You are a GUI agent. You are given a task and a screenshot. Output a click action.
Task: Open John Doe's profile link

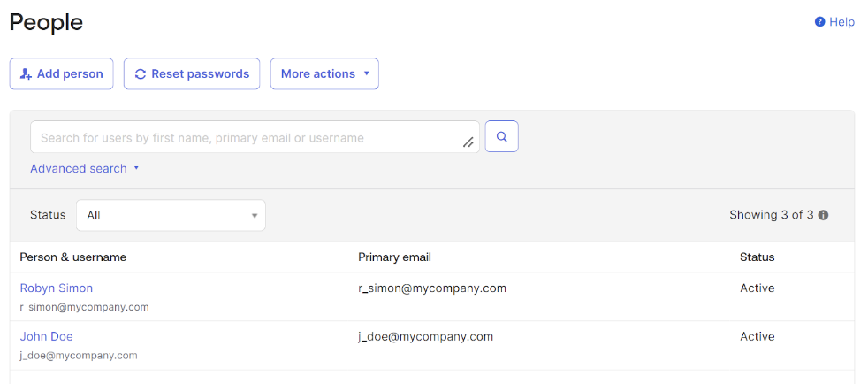pos(47,337)
